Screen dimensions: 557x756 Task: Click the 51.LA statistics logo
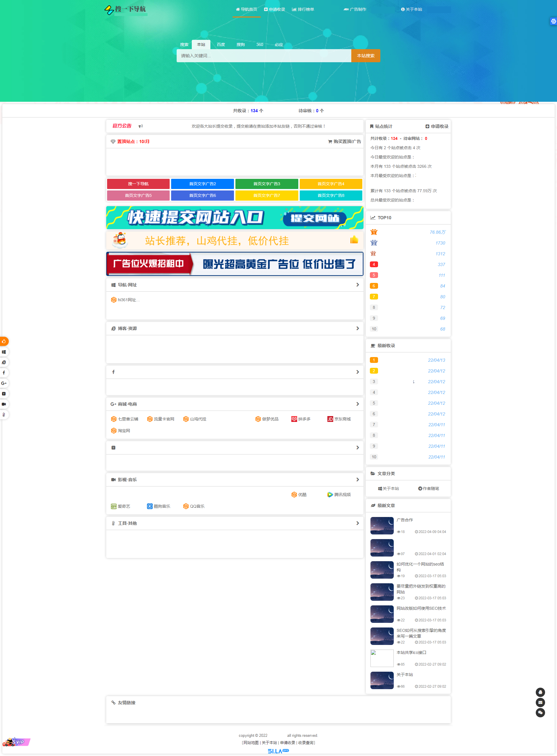[x=278, y=751]
